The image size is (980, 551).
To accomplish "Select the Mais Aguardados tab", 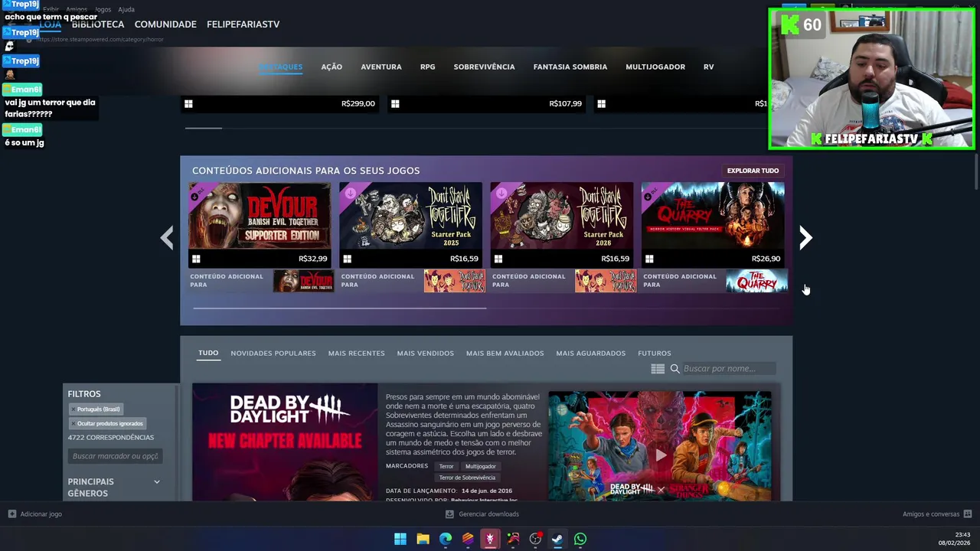I will point(590,353).
